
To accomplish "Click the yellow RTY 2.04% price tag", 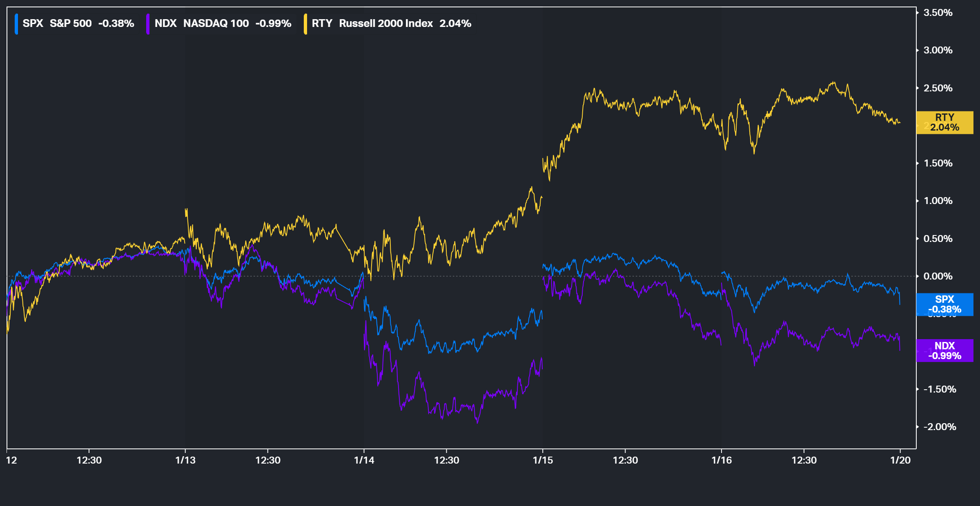I will pos(944,122).
